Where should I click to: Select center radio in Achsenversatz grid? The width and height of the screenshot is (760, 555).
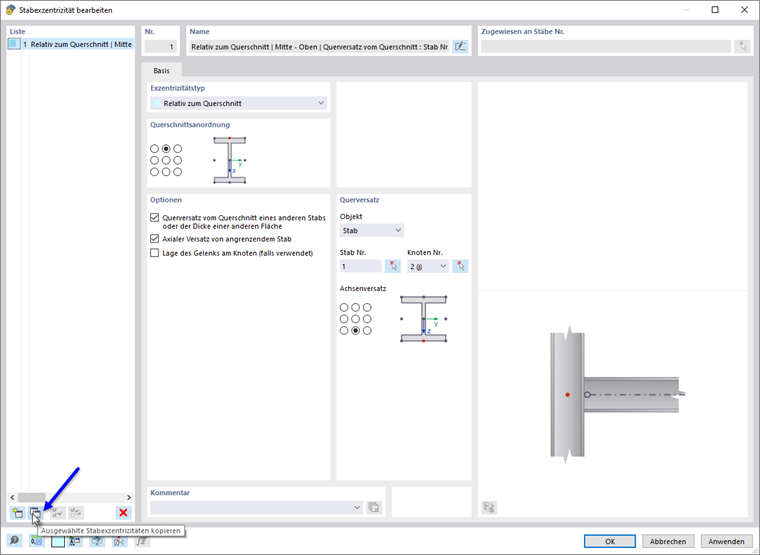[x=356, y=319]
